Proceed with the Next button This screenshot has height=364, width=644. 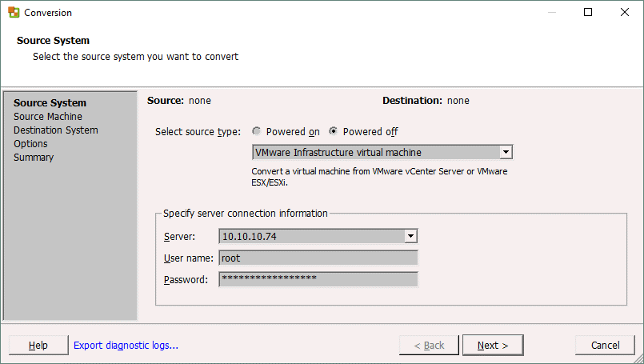pyautogui.click(x=493, y=346)
